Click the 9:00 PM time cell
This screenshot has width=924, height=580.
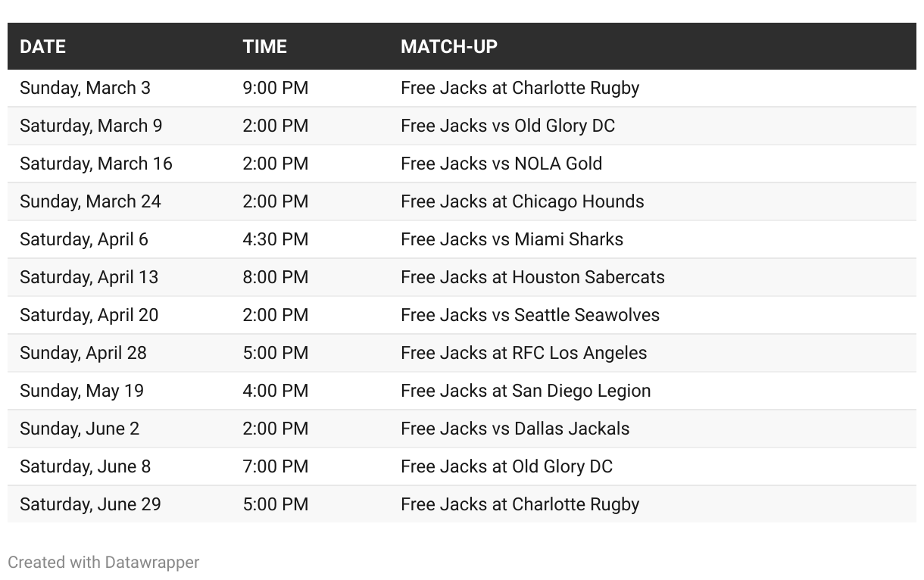(276, 88)
